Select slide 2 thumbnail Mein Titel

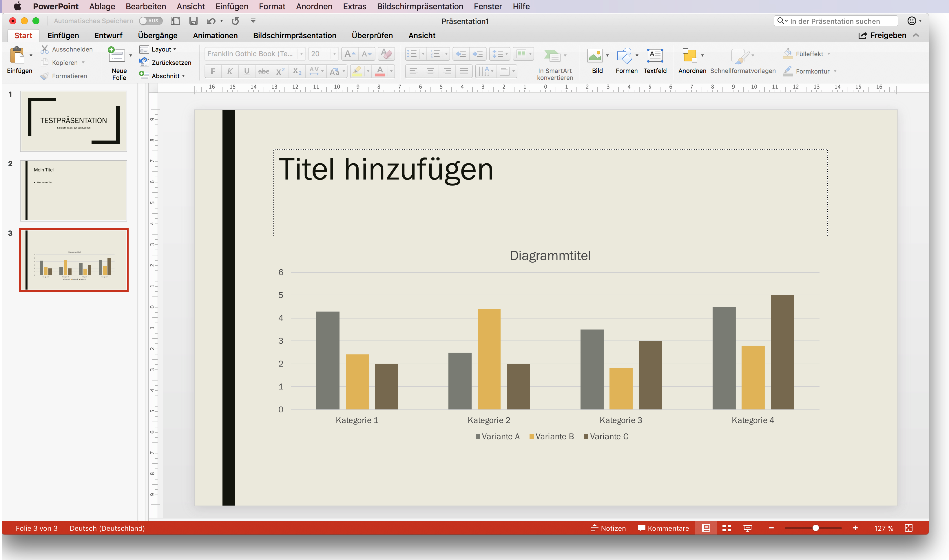point(74,191)
